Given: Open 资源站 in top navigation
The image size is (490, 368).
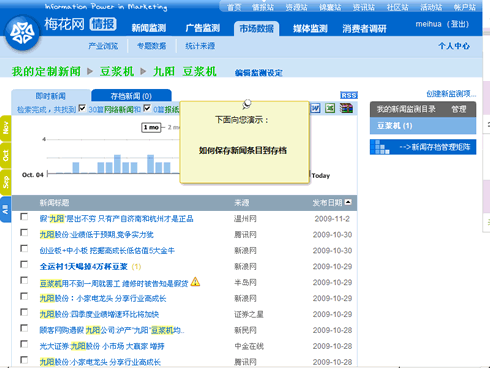Looking at the screenshot, I should coord(296,7).
